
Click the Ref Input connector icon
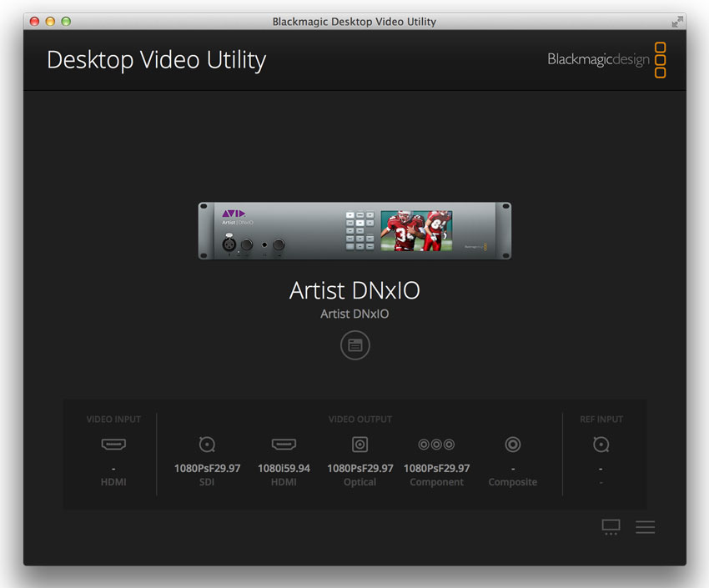pos(601,445)
